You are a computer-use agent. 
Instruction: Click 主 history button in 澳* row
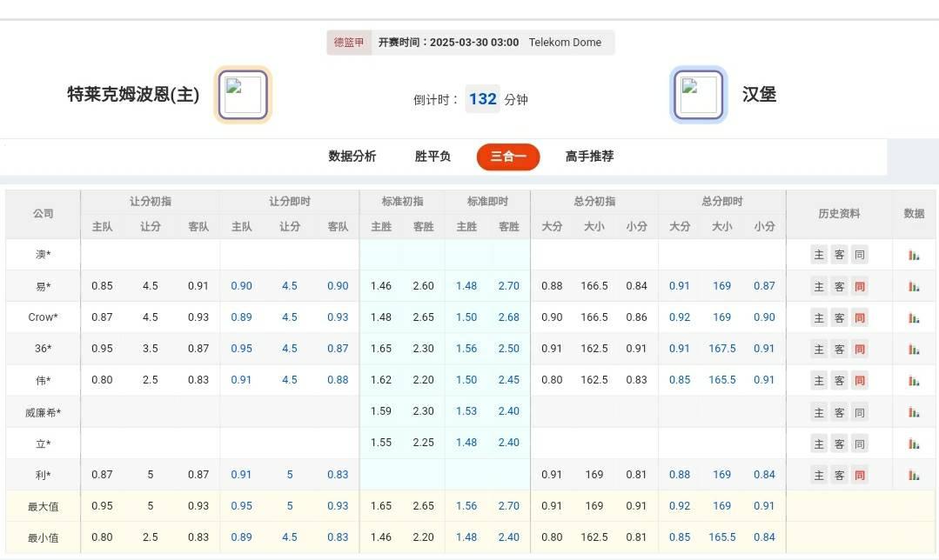click(x=819, y=255)
